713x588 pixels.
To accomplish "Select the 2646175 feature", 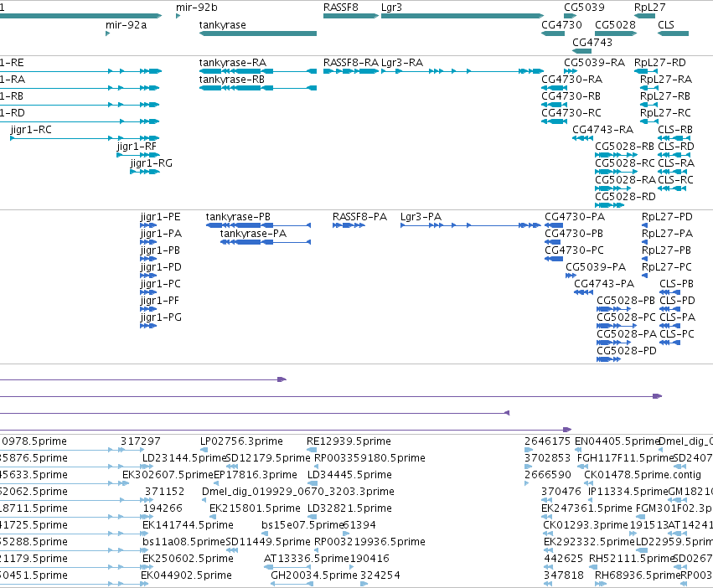I will point(529,450).
